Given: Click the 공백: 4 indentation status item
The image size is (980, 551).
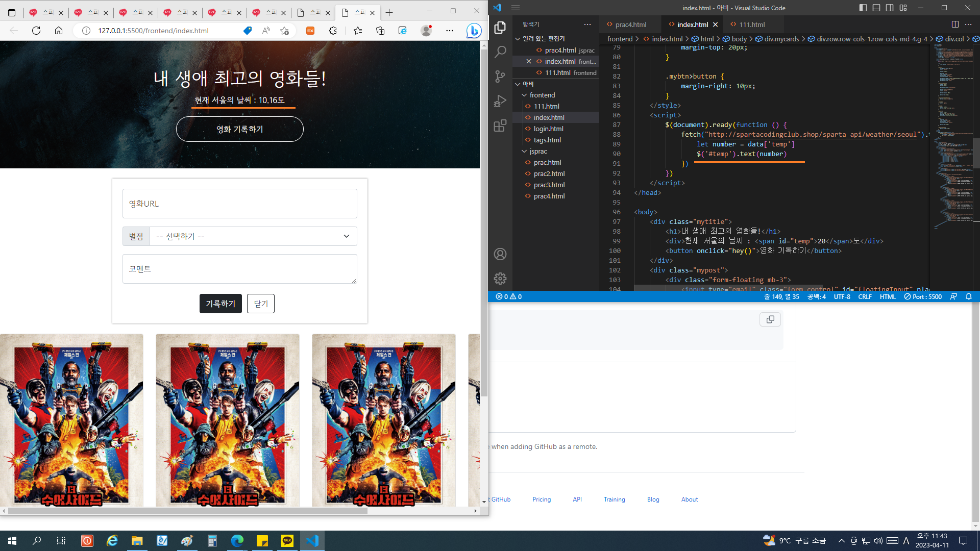Looking at the screenshot, I should [817, 296].
